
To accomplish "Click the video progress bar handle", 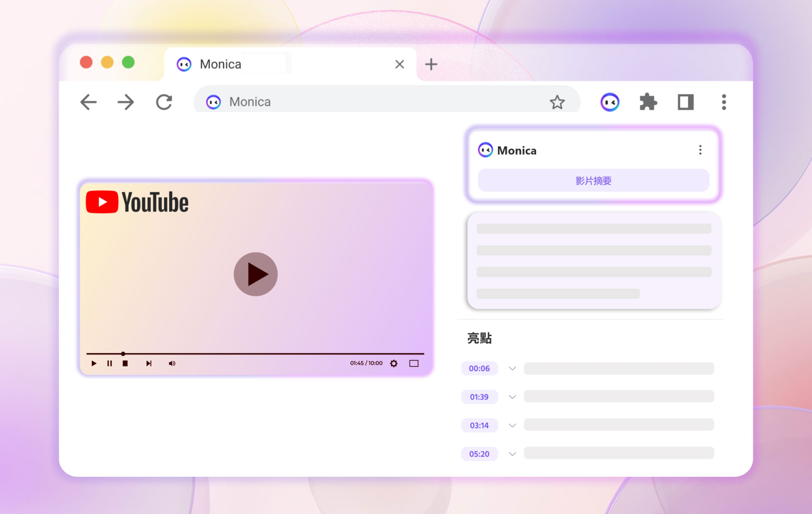I will coord(123,354).
